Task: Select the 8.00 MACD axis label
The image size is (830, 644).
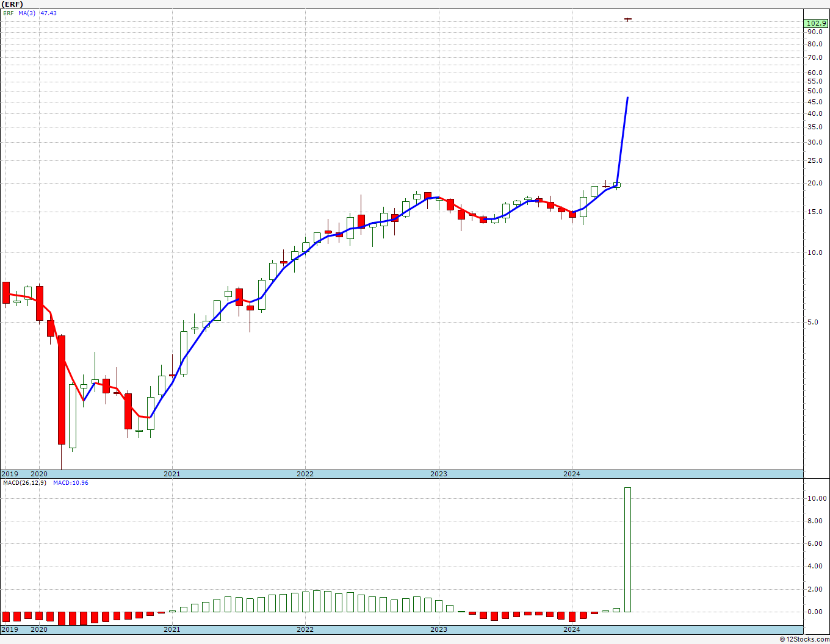Action: (x=816, y=521)
